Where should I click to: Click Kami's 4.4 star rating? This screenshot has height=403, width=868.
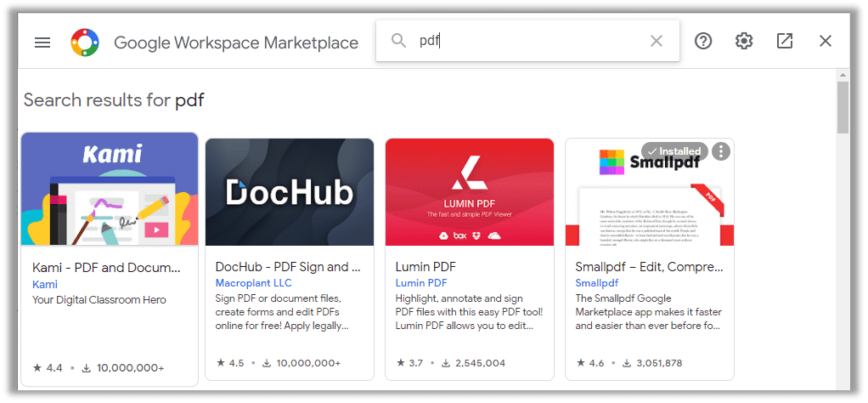coord(48,367)
